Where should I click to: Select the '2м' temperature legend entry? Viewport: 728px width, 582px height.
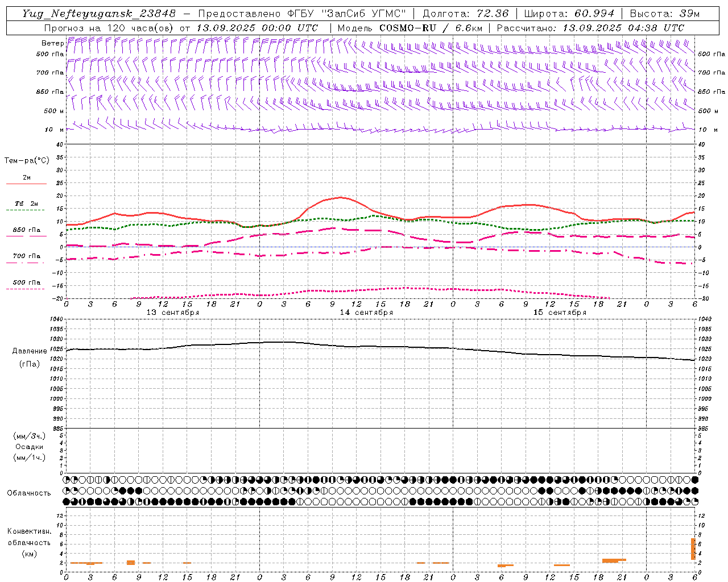27,178
